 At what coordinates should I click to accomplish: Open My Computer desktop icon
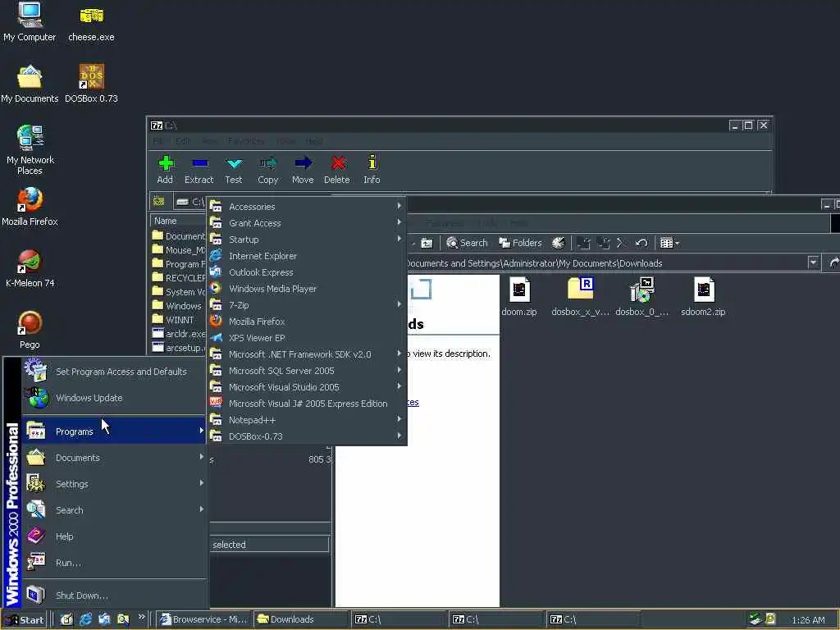click(x=30, y=22)
